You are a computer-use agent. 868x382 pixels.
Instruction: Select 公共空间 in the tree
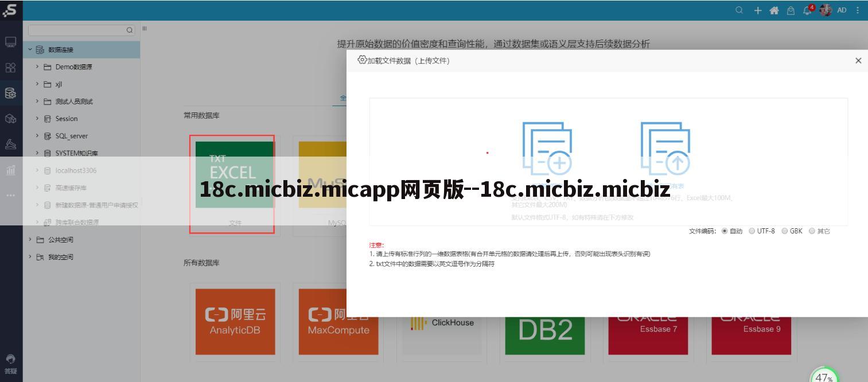(61, 240)
